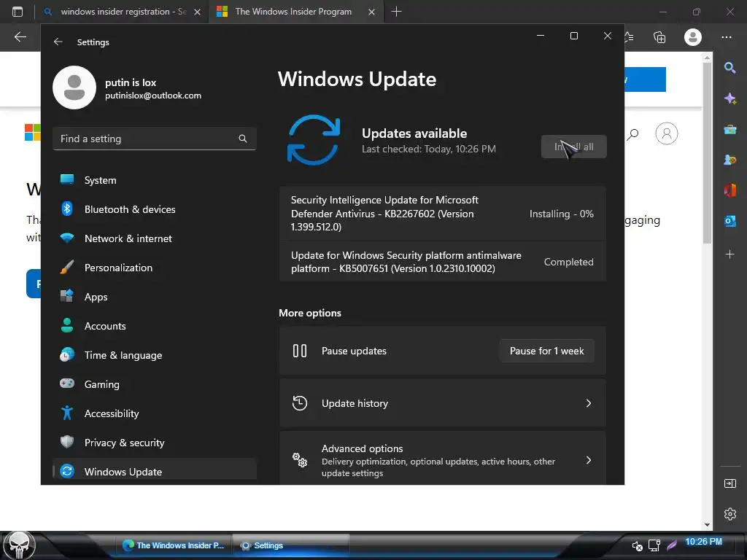This screenshot has width=747, height=560.
Task: Click the Edge profile avatar
Action: point(693,37)
